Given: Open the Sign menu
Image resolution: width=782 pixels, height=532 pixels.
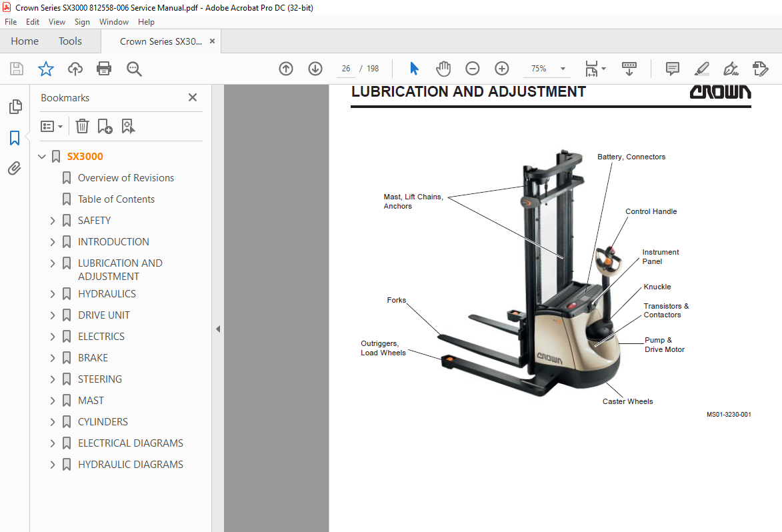Looking at the screenshot, I should [82, 22].
